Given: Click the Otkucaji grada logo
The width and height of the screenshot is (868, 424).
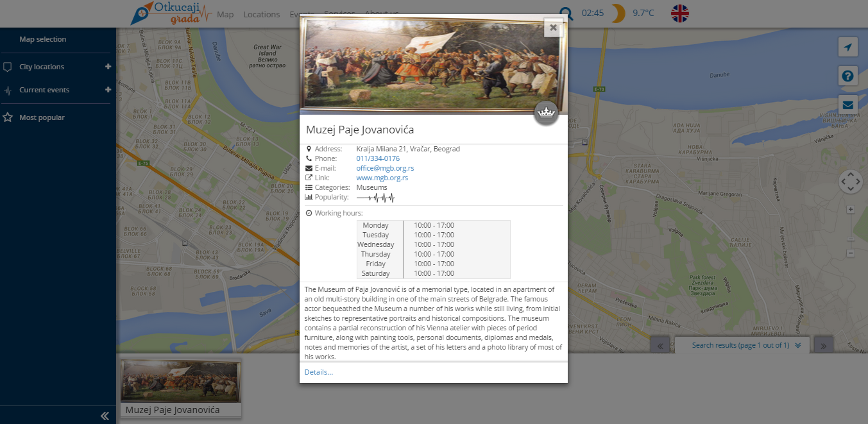Looking at the screenshot, I should point(171,13).
